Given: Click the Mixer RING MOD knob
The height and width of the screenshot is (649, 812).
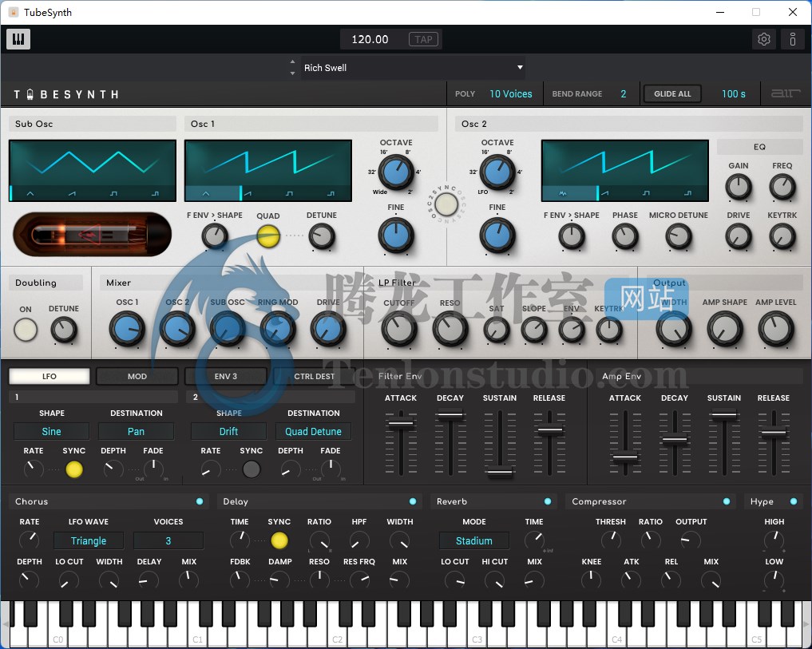Looking at the screenshot, I should [278, 330].
